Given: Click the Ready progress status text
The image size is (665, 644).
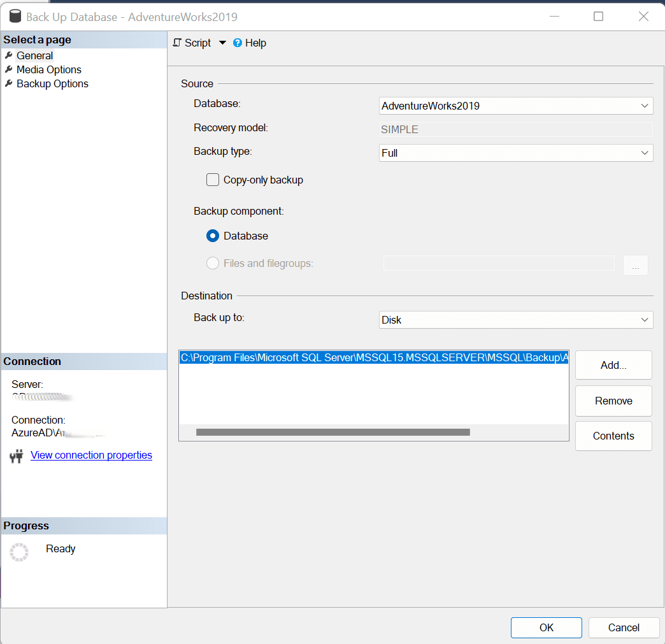Looking at the screenshot, I should click(61, 548).
